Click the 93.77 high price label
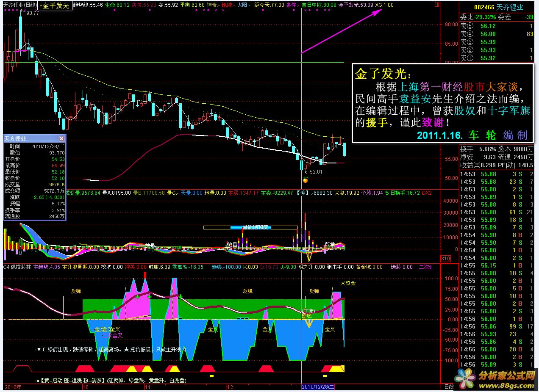 (33, 13)
